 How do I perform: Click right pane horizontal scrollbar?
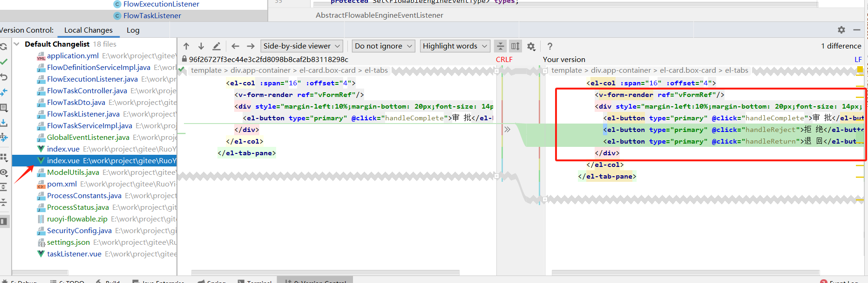point(685,272)
